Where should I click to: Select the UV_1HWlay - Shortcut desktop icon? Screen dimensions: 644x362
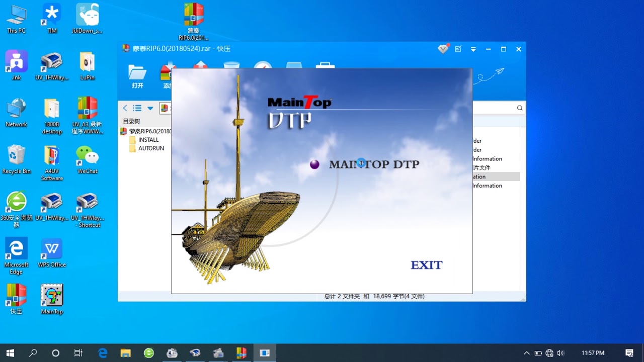coord(87,210)
